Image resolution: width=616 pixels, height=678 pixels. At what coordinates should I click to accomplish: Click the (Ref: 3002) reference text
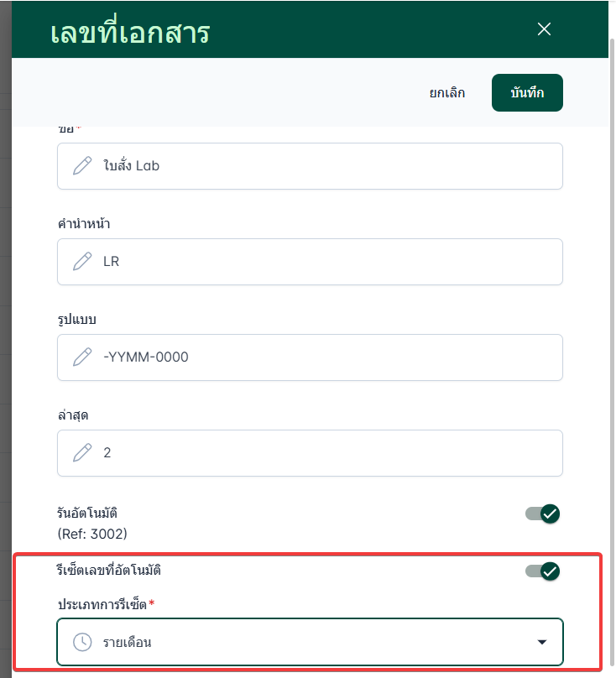coord(92,534)
